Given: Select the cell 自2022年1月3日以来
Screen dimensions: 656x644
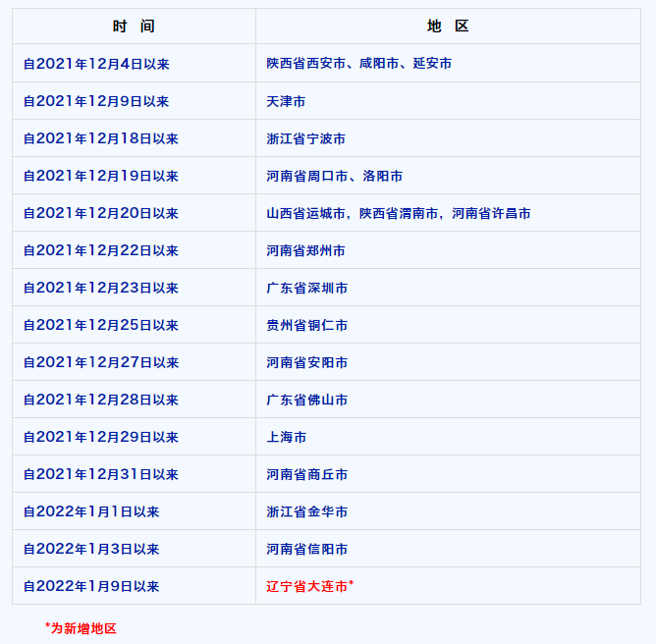Looking at the screenshot, I should [134, 548].
